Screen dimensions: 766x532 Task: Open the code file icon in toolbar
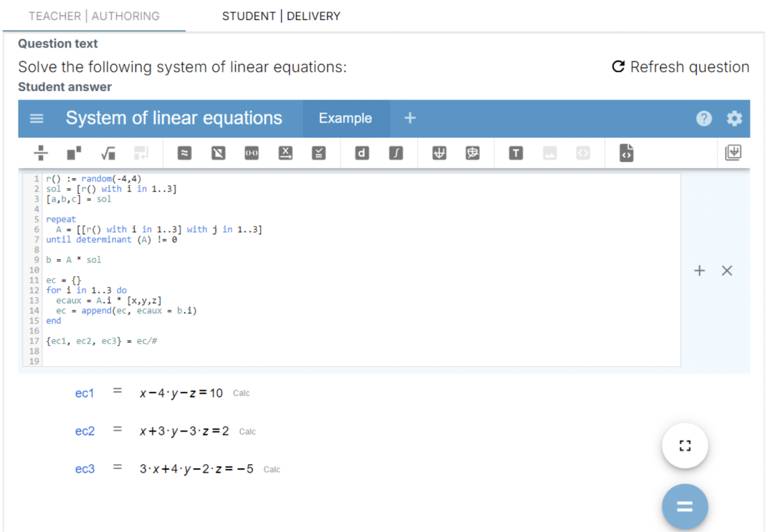coord(626,153)
